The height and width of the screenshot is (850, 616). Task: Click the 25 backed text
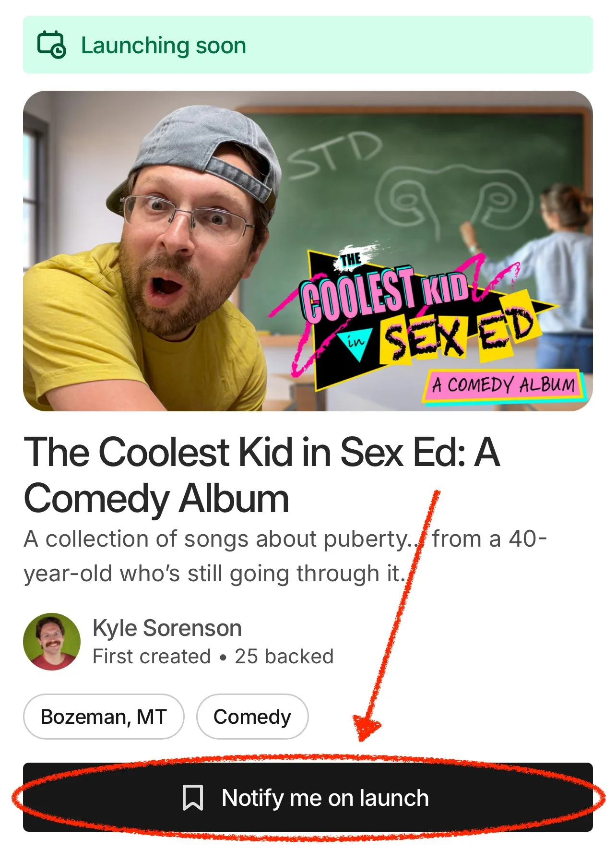tap(284, 656)
